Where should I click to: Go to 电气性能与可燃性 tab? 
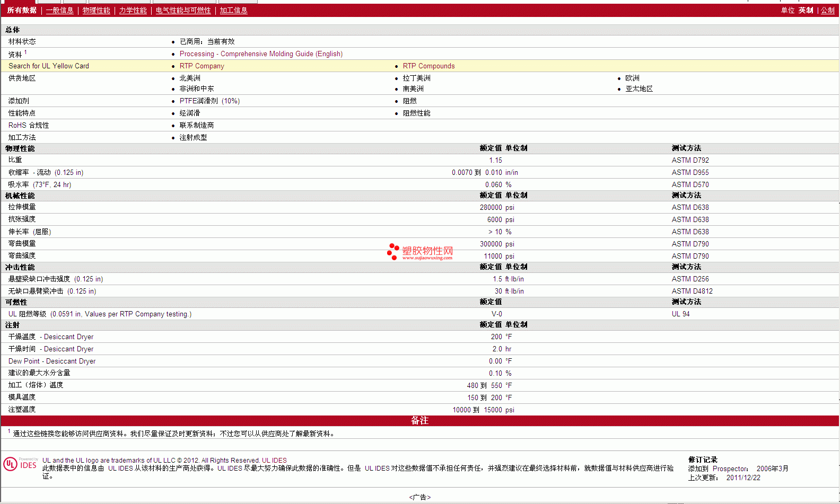coord(183,10)
